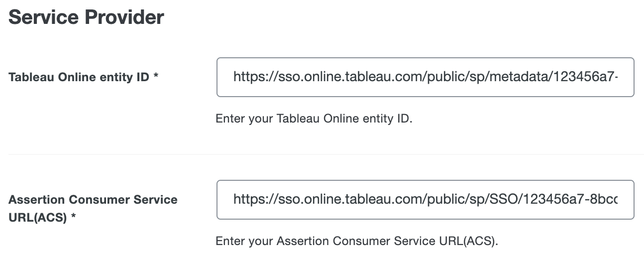
Task: Click the asterisk after URL(ACS) label
Action: point(73,217)
